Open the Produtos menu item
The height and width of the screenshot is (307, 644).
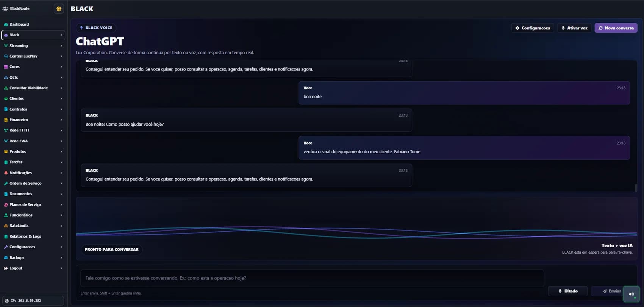point(33,152)
